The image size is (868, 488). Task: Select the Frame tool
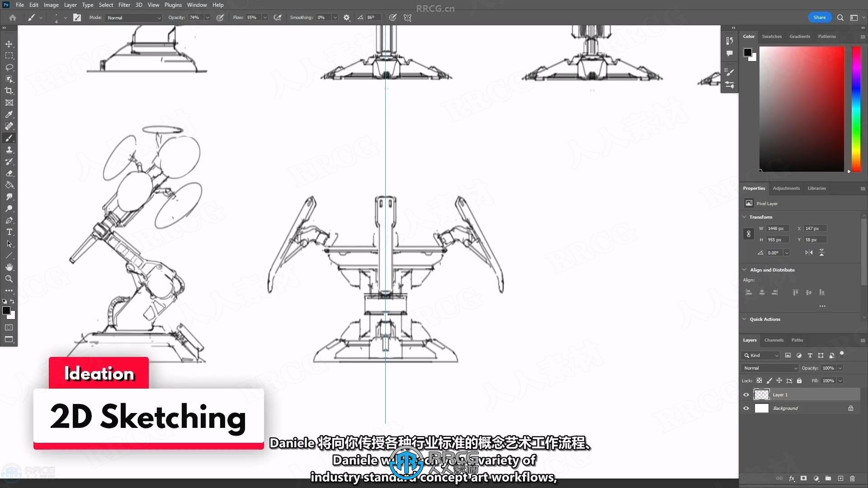point(9,103)
